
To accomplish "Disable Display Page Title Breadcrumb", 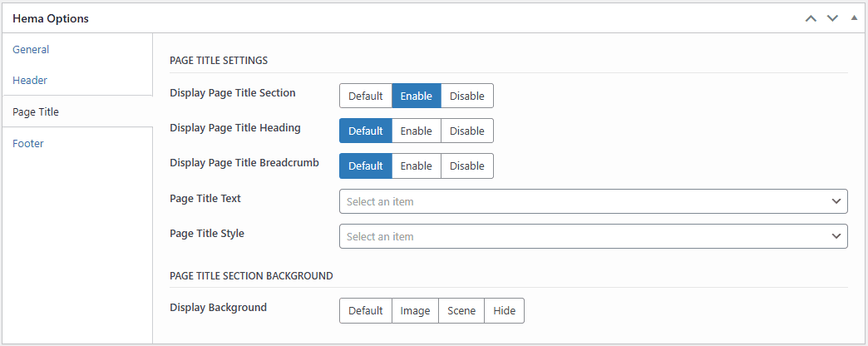I will coord(466,166).
